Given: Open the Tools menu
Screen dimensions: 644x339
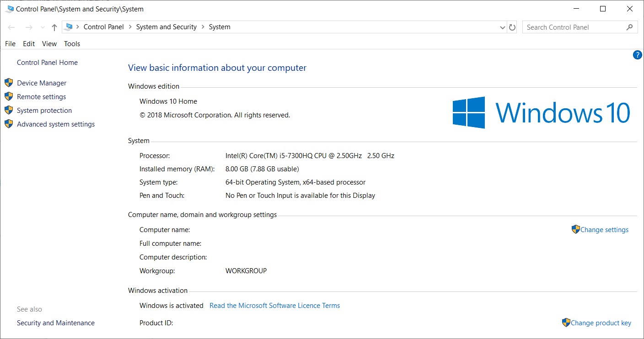Looking at the screenshot, I should (72, 44).
